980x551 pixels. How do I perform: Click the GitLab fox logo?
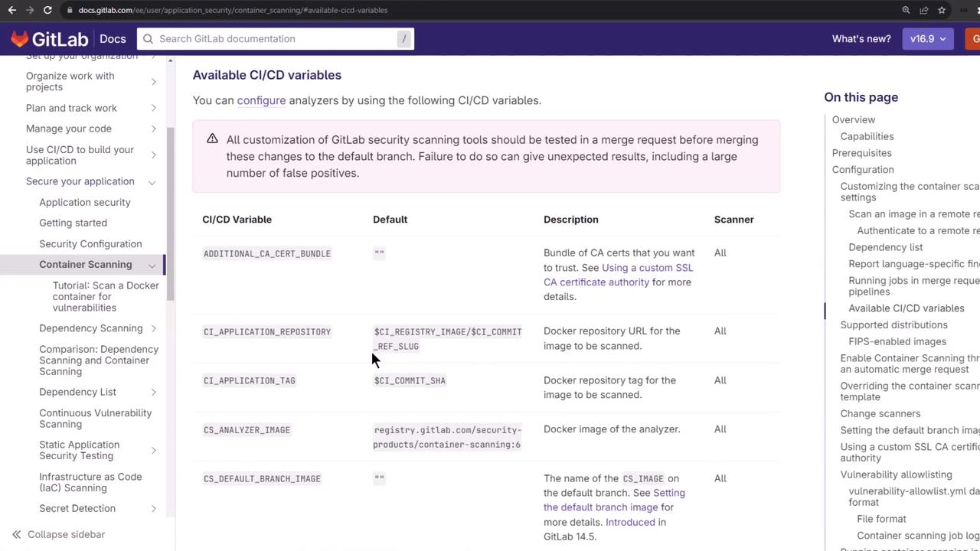[20, 39]
